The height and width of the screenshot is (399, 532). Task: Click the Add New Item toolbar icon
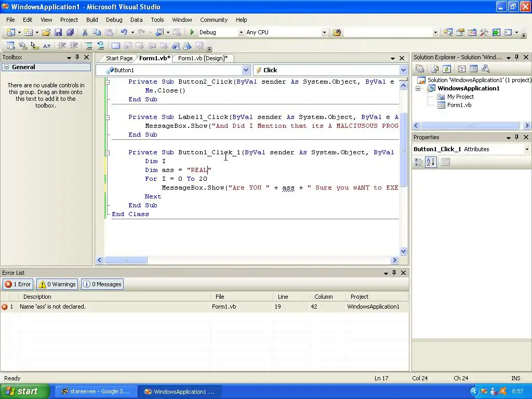(x=29, y=32)
